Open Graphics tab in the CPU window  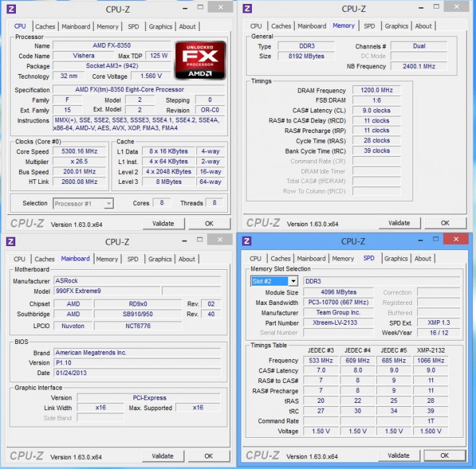tap(161, 26)
